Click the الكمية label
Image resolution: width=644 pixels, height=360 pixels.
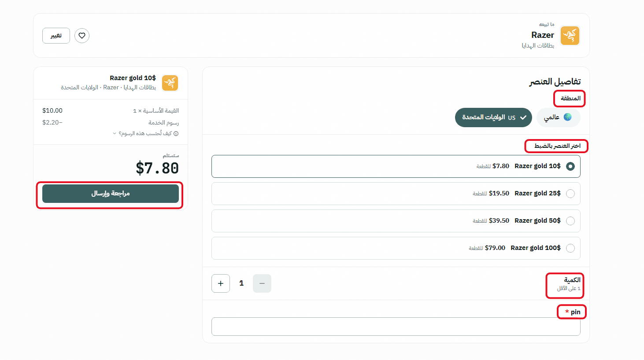[x=572, y=280]
